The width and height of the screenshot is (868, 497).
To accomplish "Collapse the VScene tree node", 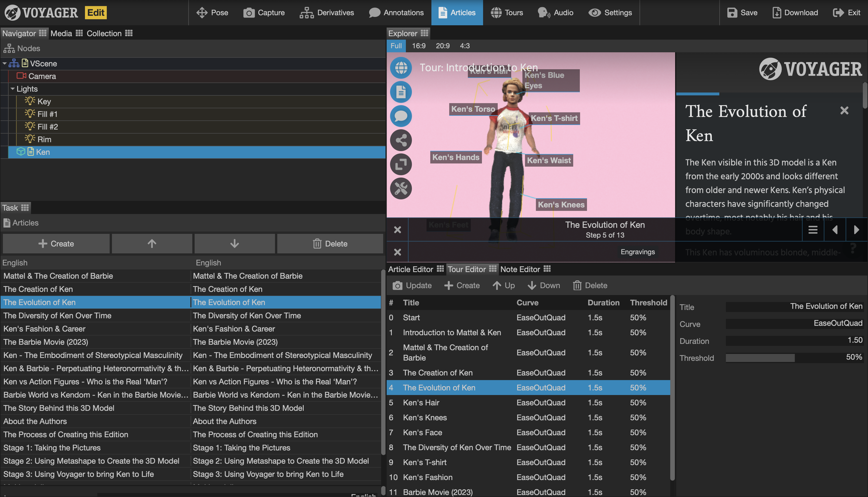I will (x=5, y=63).
